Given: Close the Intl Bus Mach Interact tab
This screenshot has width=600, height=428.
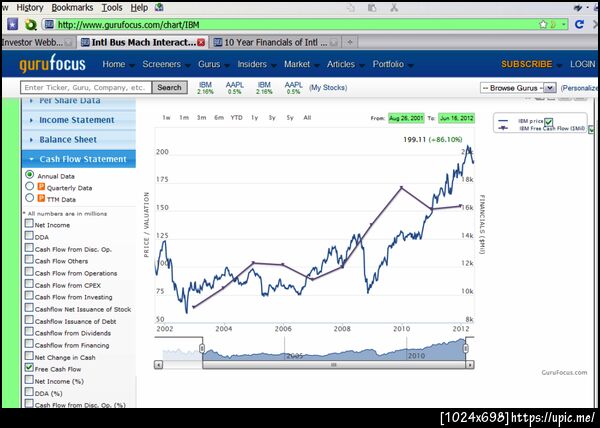Looking at the screenshot, I should tap(201, 42).
